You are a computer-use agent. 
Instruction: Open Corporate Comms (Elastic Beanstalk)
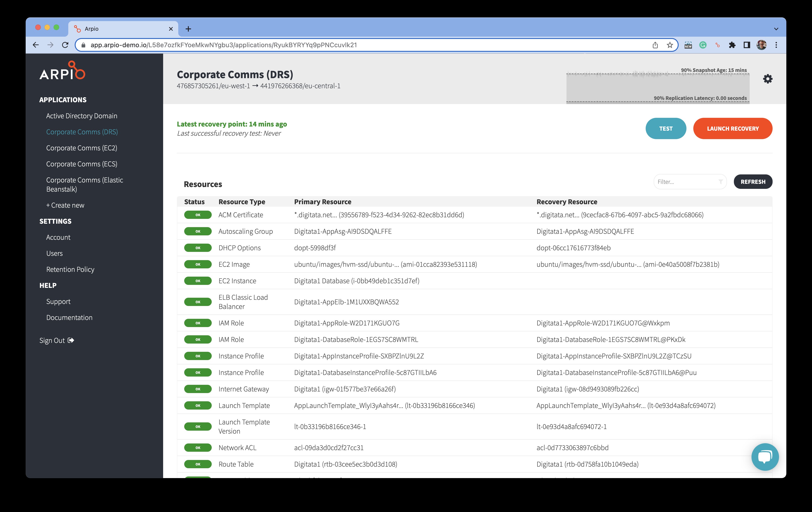pyautogui.click(x=85, y=184)
